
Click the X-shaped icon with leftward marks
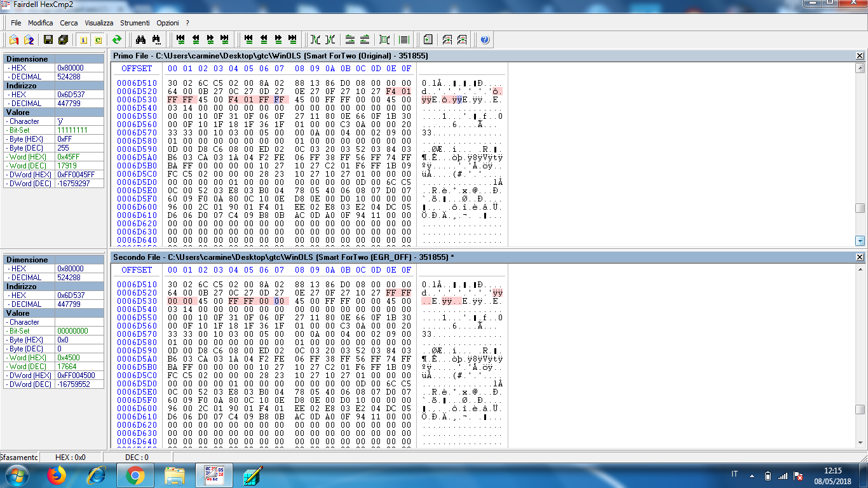[315, 39]
